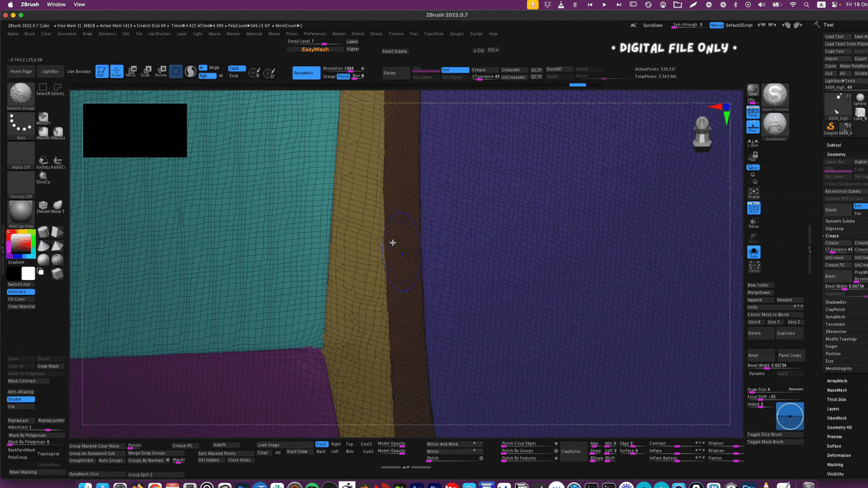Click the Local Symmetry icon
The height and width of the screenshot is (488, 868).
click(x=753, y=142)
